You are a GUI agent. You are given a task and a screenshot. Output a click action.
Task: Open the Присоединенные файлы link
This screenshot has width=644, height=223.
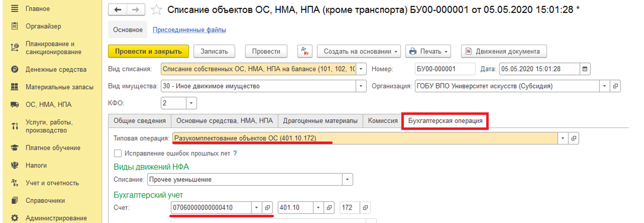click(x=189, y=30)
